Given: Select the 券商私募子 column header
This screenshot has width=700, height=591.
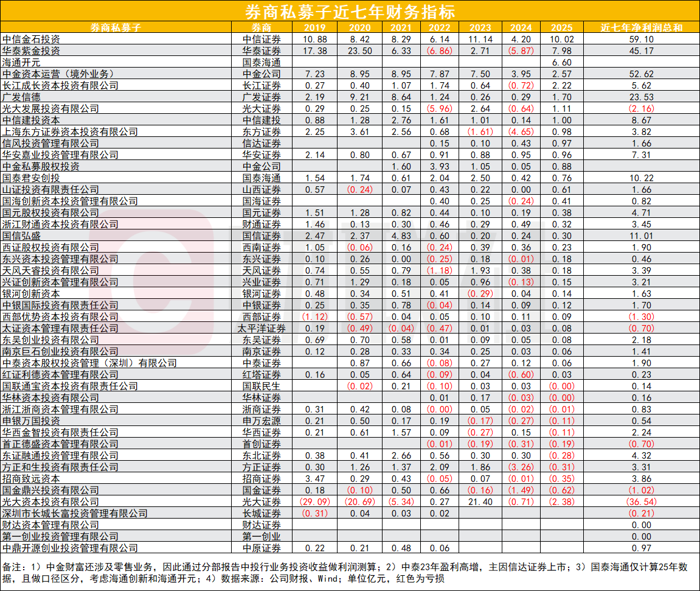Looking at the screenshot, I should click(x=116, y=27).
